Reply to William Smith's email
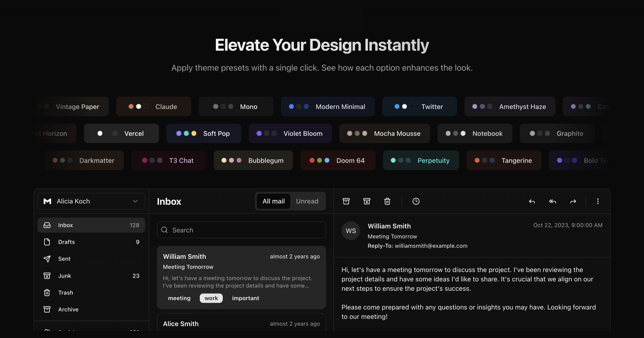Image resolution: width=644 pixels, height=338 pixels. [532, 201]
